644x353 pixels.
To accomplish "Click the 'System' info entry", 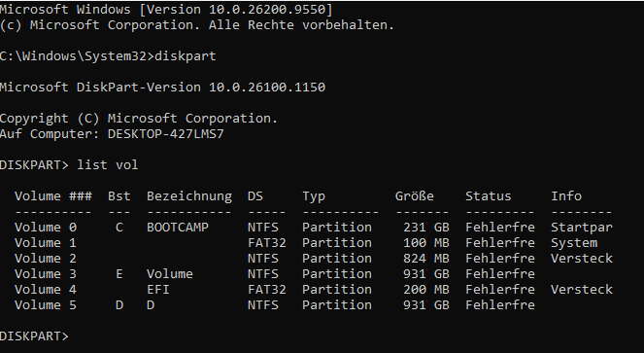I will pos(574,243).
